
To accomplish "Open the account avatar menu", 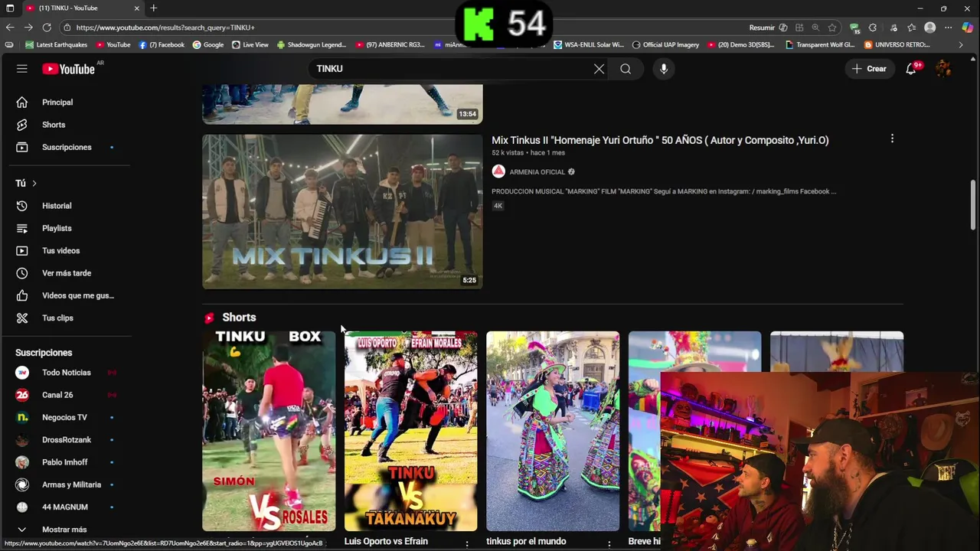I will point(943,69).
